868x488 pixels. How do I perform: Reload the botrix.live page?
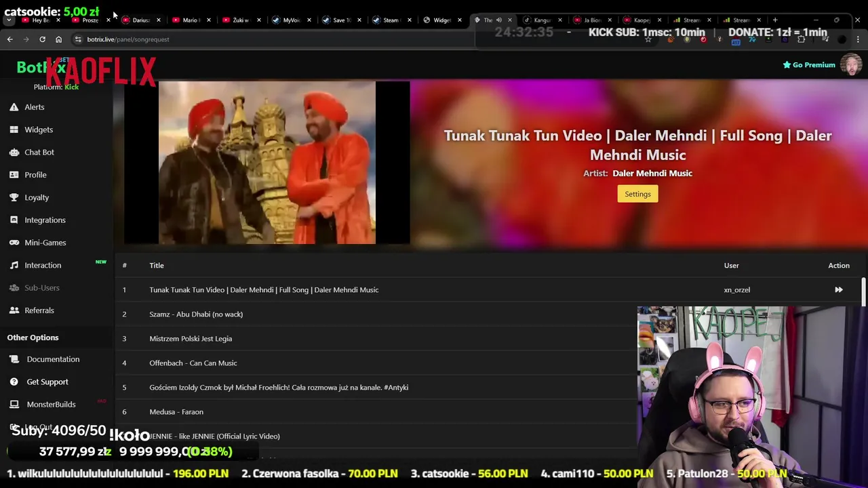(x=42, y=39)
